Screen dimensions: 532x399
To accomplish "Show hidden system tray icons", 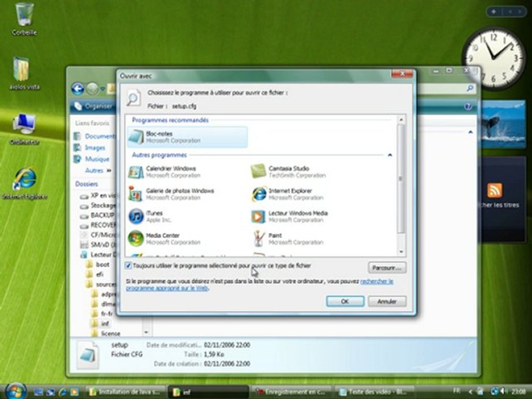I will click(470, 392).
